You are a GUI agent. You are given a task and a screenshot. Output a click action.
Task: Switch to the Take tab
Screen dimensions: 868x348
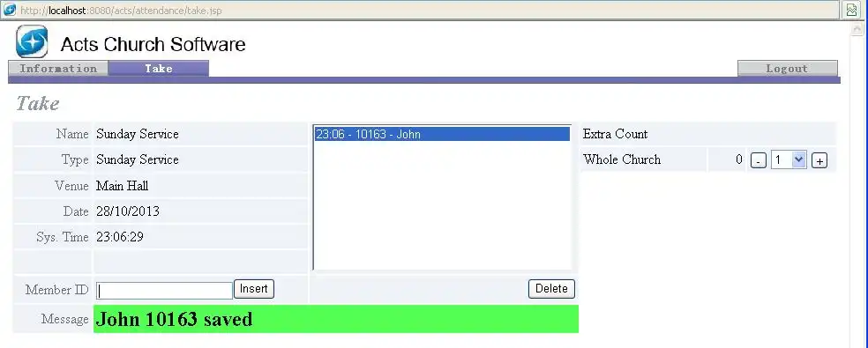[x=158, y=69]
